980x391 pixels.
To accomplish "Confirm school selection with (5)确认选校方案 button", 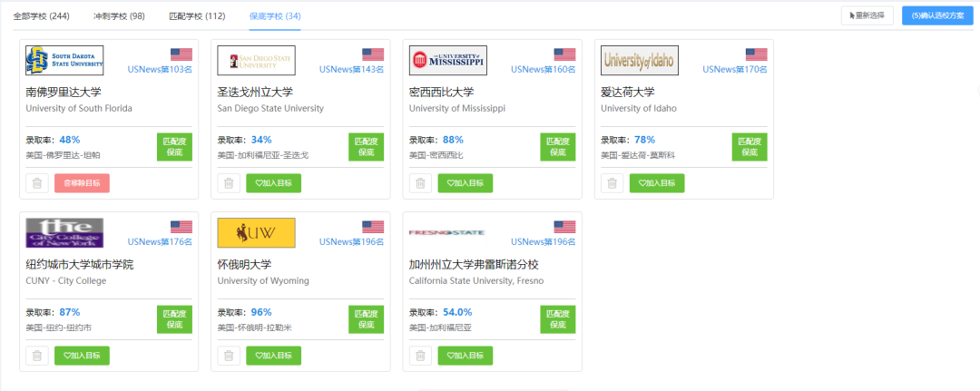I will coord(937,15).
